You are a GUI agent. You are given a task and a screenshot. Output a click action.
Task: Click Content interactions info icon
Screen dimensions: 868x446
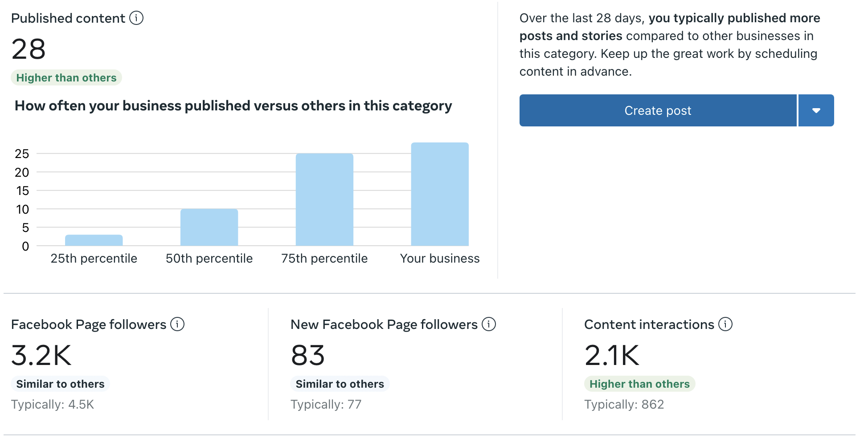click(x=725, y=324)
